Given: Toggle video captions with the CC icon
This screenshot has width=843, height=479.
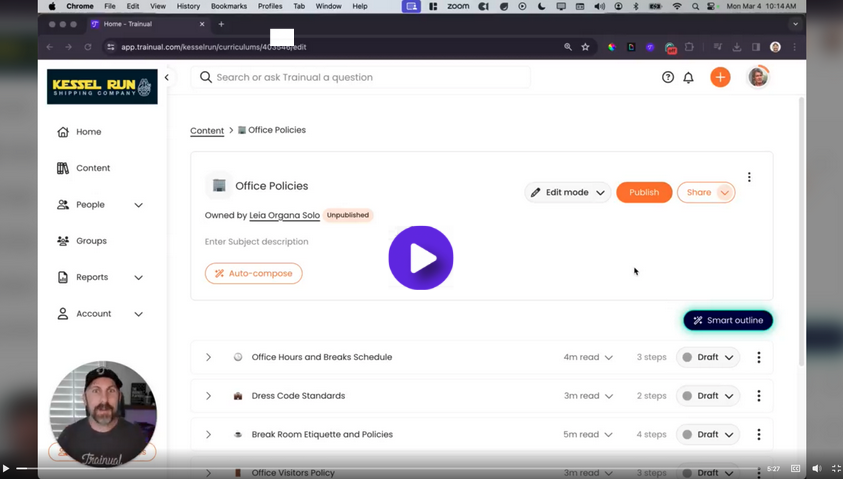Looking at the screenshot, I should [796, 469].
